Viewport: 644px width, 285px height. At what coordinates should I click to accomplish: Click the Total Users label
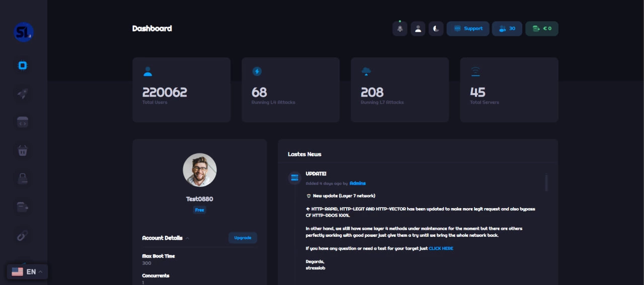pos(154,103)
